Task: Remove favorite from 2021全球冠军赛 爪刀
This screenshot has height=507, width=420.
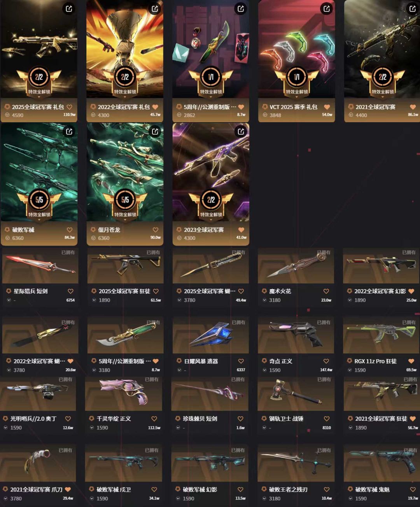Action: 68,489
